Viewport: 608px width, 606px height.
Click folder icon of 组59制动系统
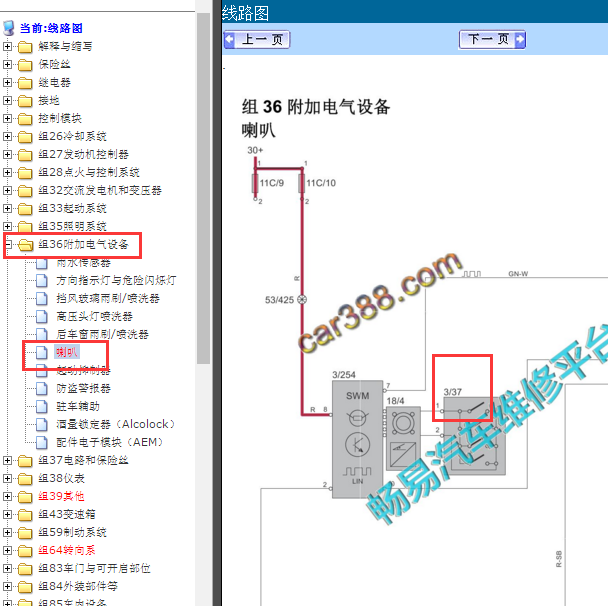[25, 533]
